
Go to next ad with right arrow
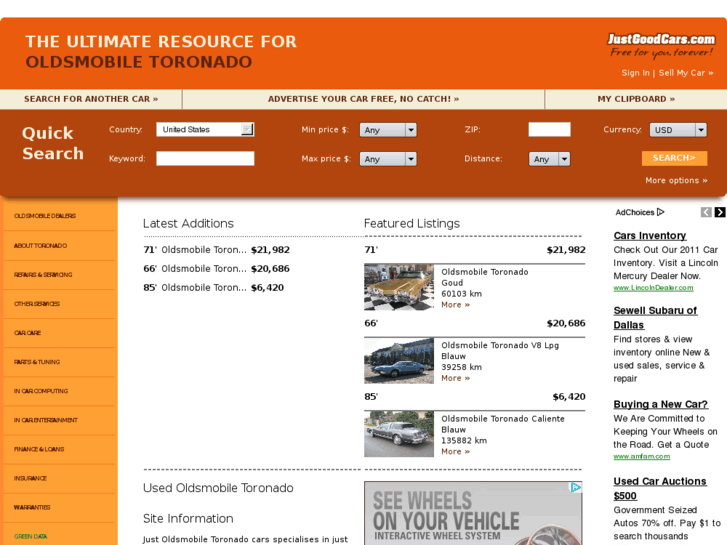tap(720, 212)
